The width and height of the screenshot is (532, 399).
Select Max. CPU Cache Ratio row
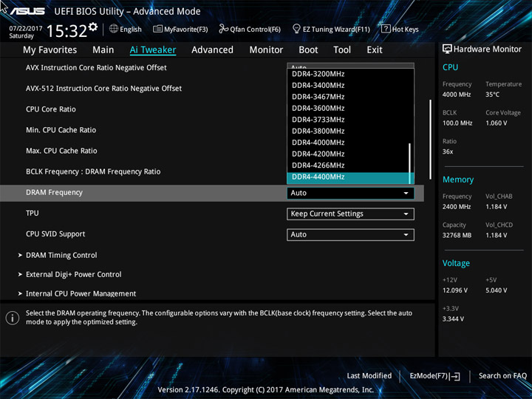(x=61, y=151)
